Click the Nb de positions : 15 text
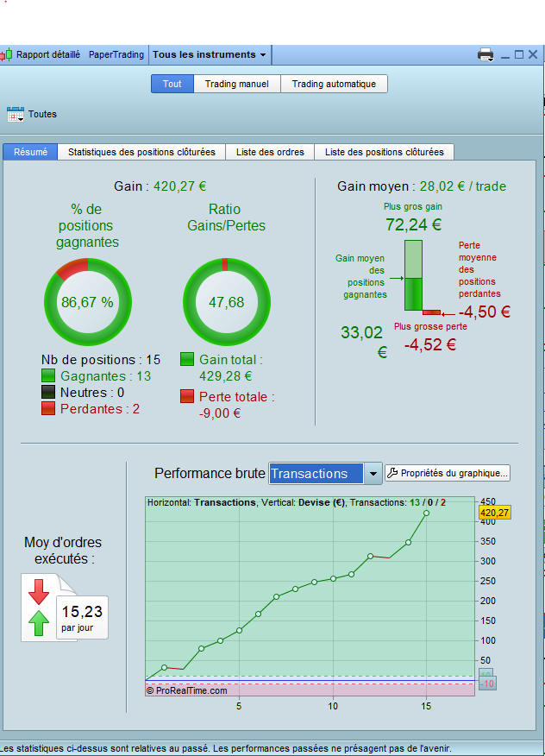This screenshot has height=756, width=545. click(x=101, y=360)
